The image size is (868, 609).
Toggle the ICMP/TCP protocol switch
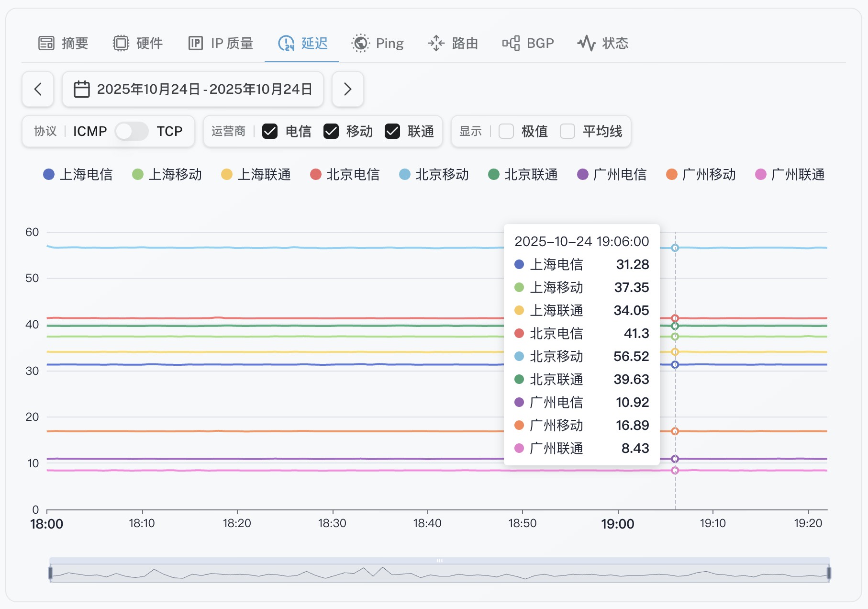[x=132, y=131]
